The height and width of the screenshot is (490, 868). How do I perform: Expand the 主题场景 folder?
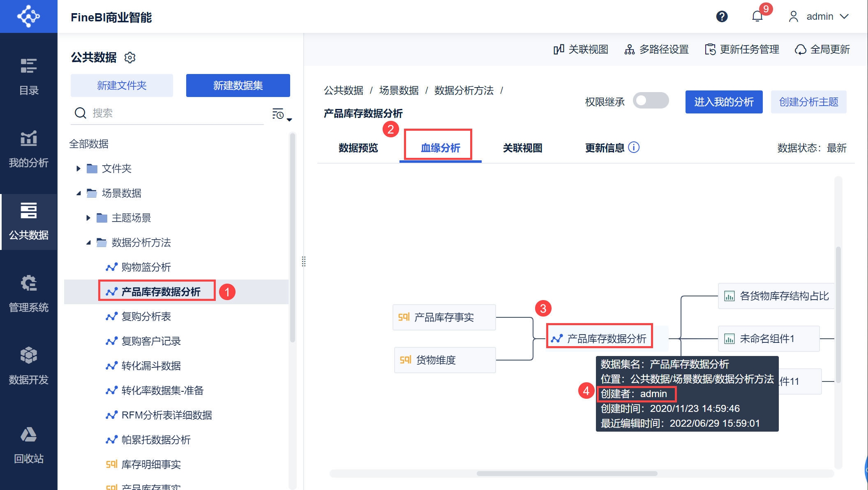(88, 218)
